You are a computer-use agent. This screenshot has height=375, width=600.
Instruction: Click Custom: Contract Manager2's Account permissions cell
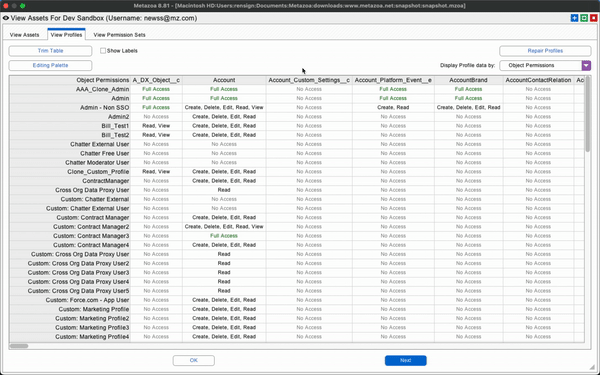(x=224, y=227)
